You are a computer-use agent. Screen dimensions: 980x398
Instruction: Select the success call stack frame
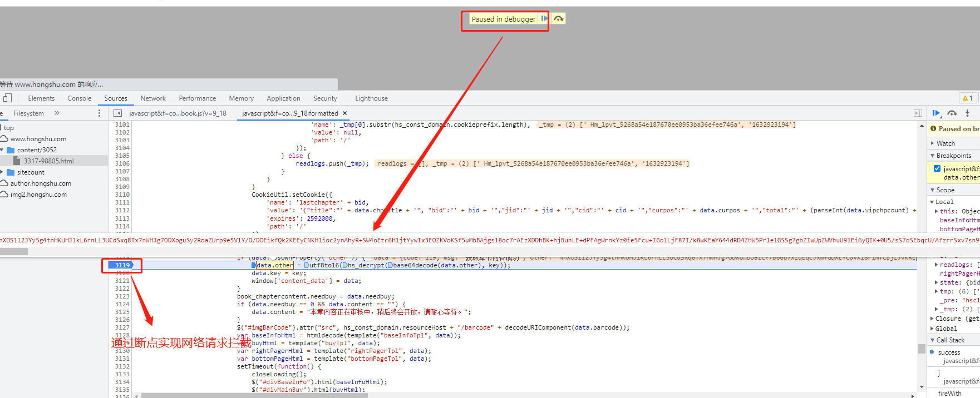[x=949, y=352]
